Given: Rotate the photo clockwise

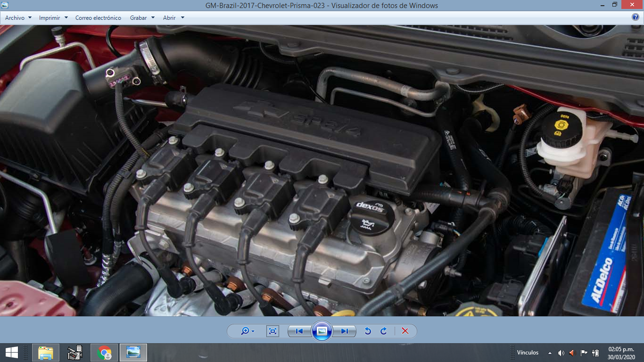Looking at the screenshot, I should coord(384,331).
